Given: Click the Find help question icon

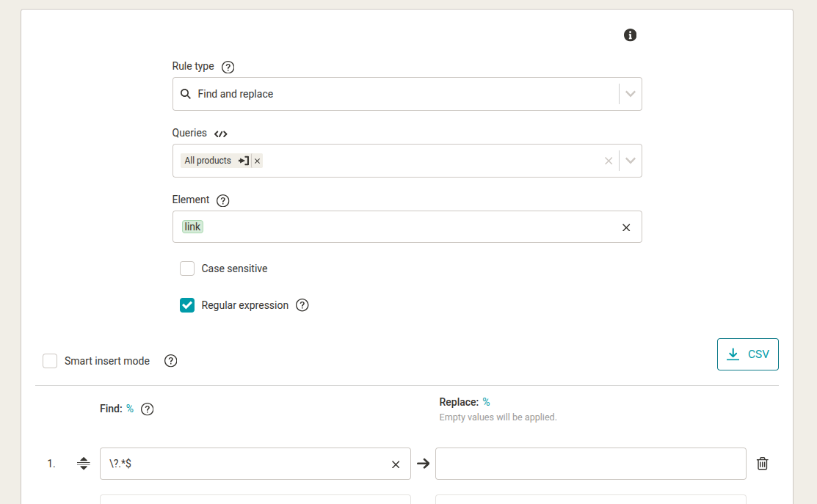Looking at the screenshot, I should pos(147,409).
